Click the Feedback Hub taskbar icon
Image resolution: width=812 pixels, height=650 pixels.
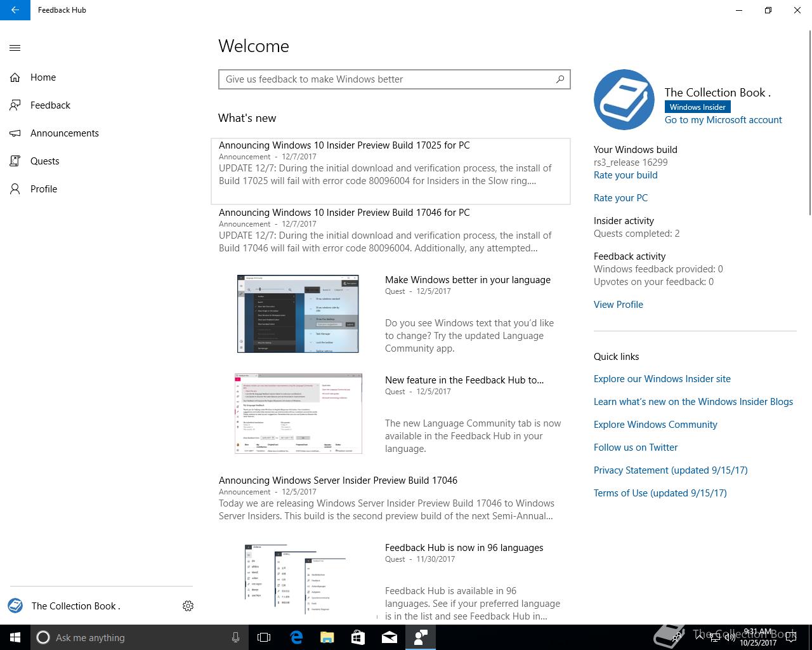[421, 637]
